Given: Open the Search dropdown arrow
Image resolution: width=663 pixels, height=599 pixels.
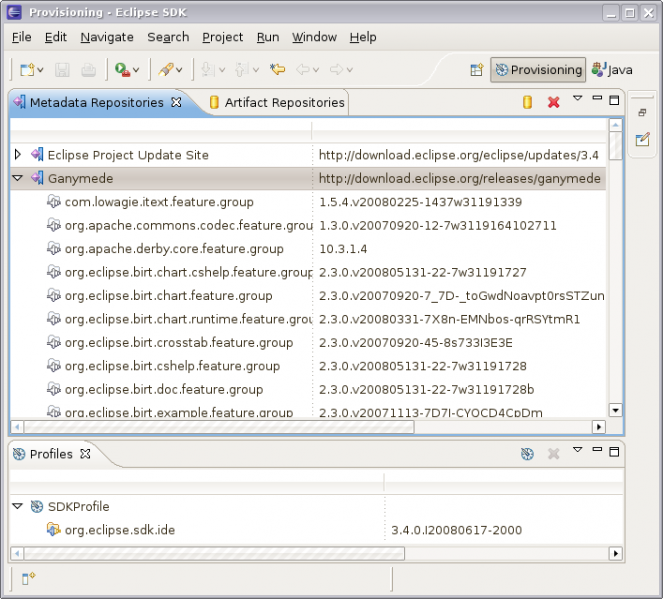Looking at the screenshot, I should pyautogui.click(x=179, y=70).
